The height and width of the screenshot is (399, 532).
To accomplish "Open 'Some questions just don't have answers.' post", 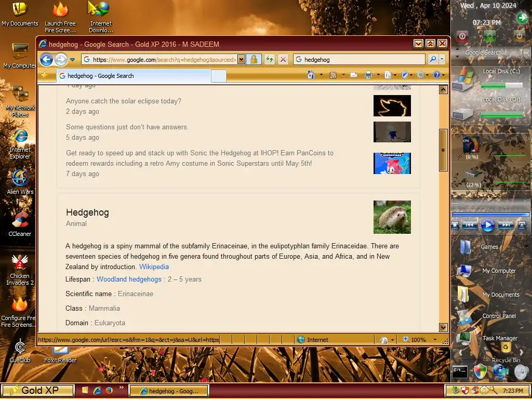I will [x=127, y=127].
